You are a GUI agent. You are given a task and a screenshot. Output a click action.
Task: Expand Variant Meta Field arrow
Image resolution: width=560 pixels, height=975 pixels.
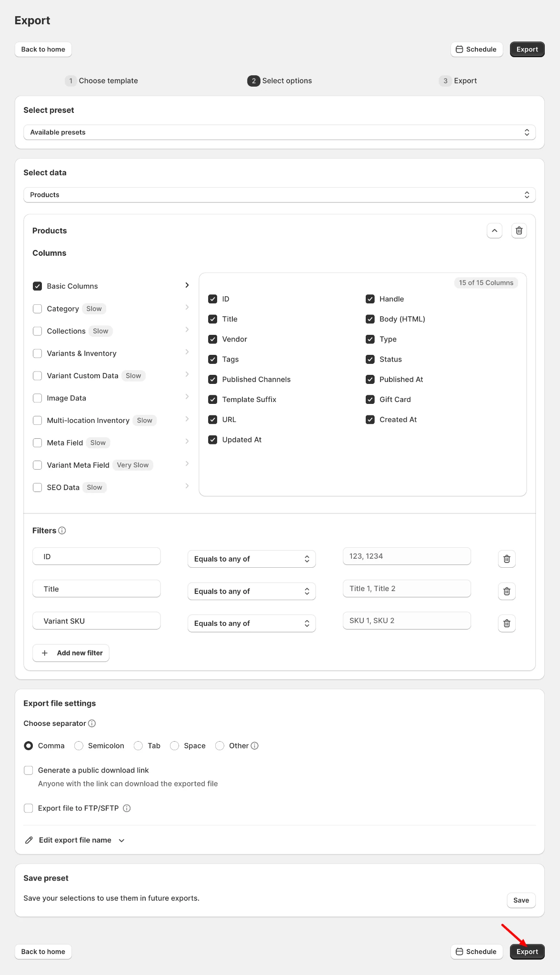(187, 464)
